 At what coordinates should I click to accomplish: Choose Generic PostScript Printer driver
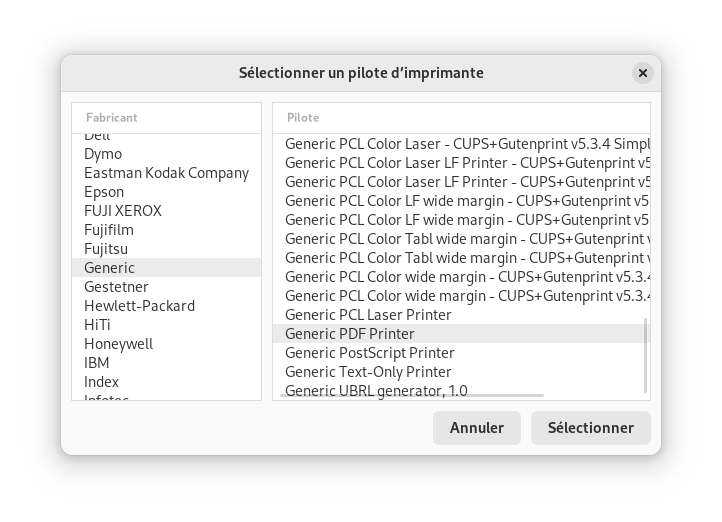pyautogui.click(x=461, y=353)
